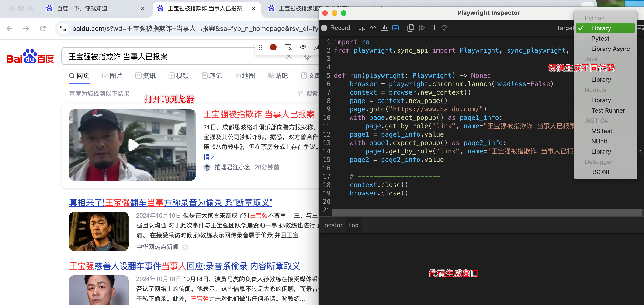The image size is (644, 305).
Task: Click the Assert value icon in Inspector toolbar
Action: (395, 28)
